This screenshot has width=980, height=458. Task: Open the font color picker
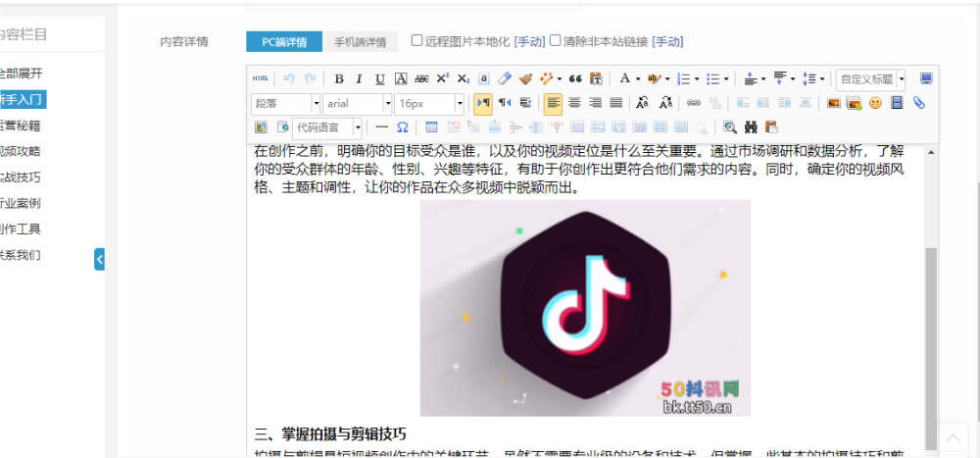pos(625,78)
